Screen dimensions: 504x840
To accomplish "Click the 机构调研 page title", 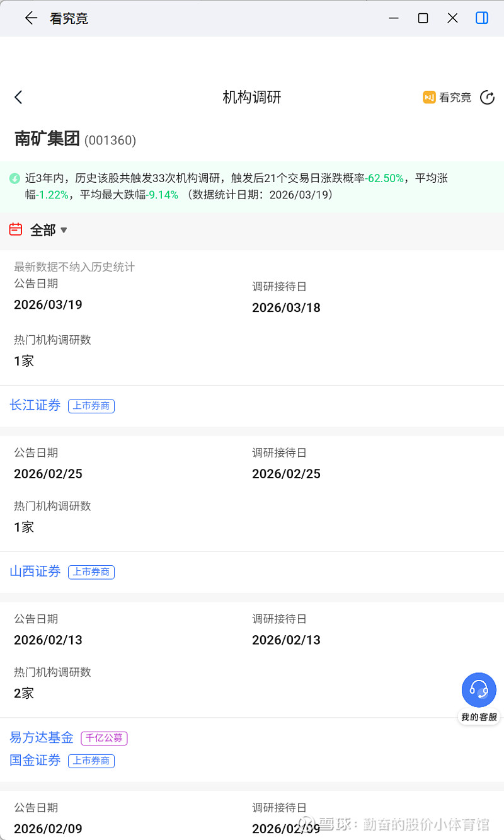I will coord(252,97).
